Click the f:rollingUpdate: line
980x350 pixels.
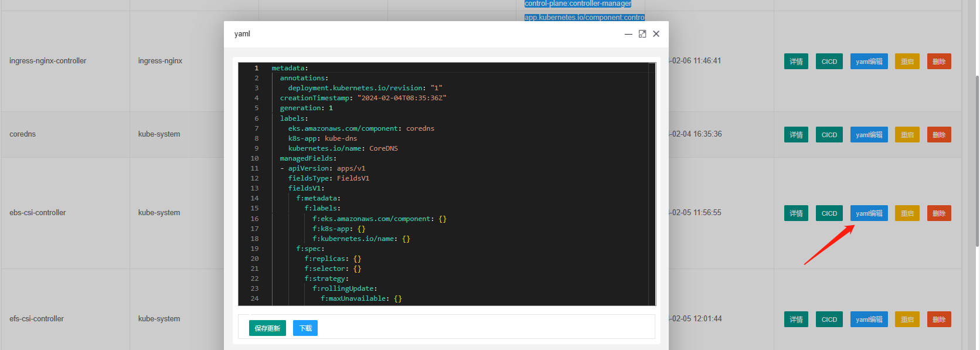(x=345, y=288)
